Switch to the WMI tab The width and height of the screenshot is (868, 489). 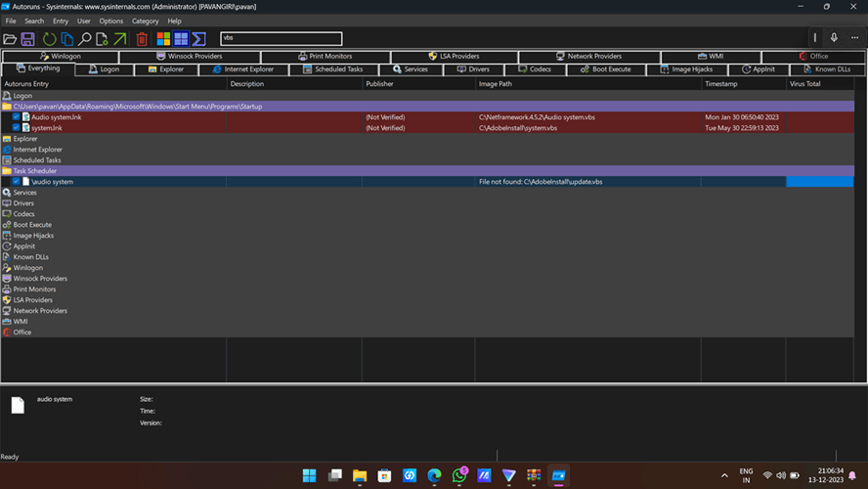point(711,56)
